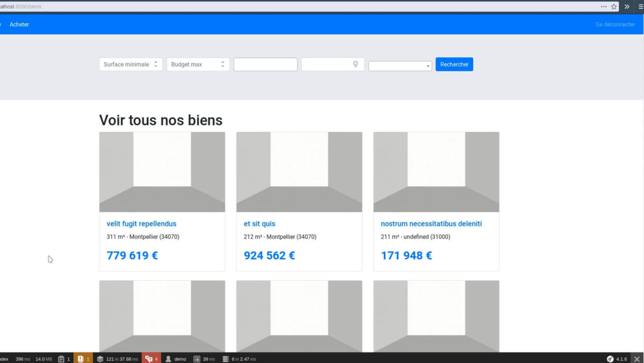Click the Se déconnecter link
This screenshot has height=363, width=644.
click(615, 24)
